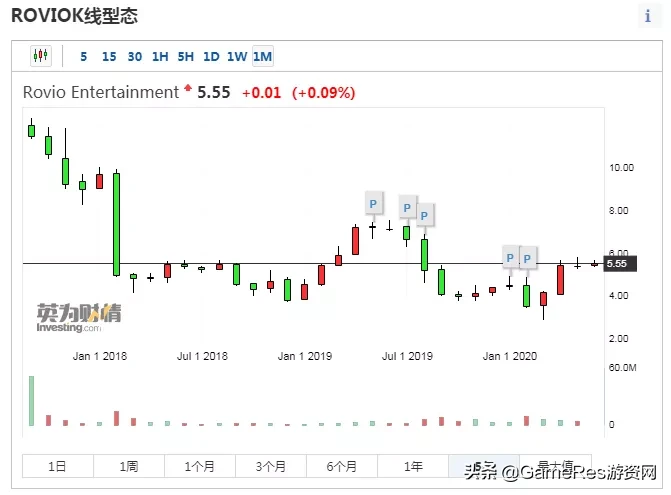Screen dimensions: 671x495
Task: Click the 10.00 price axis label
Action: [x=621, y=168]
